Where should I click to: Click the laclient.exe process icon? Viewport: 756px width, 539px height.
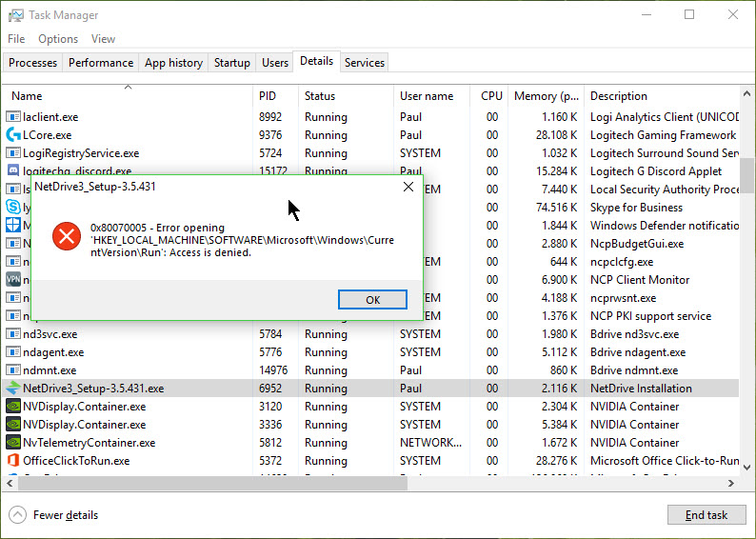pyautogui.click(x=13, y=117)
